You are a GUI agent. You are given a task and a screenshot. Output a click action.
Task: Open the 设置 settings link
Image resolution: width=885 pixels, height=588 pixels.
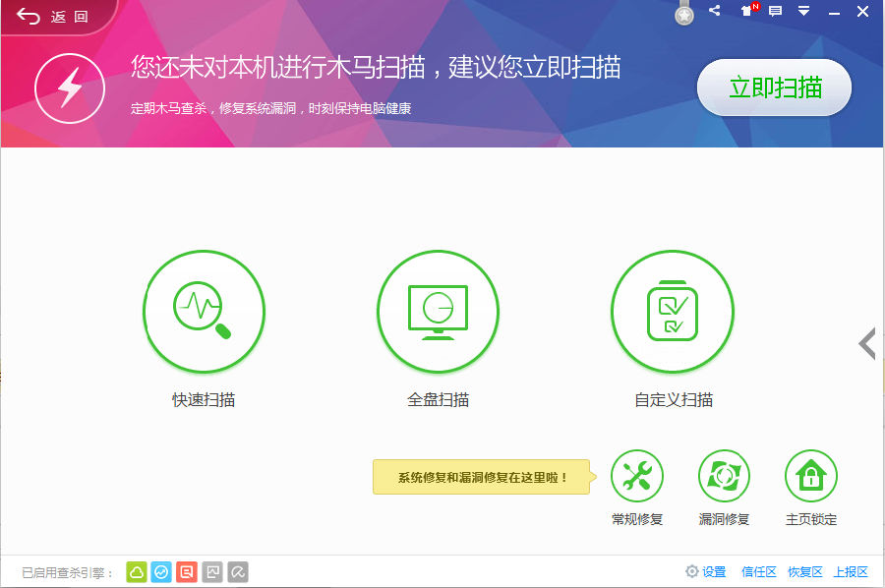(705, 571)
